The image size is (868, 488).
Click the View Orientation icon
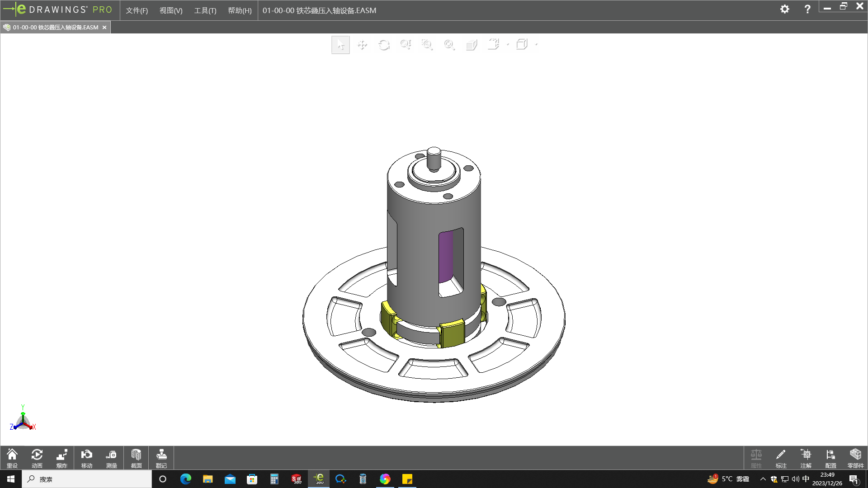pyautogui.click(x=494, y=44)
